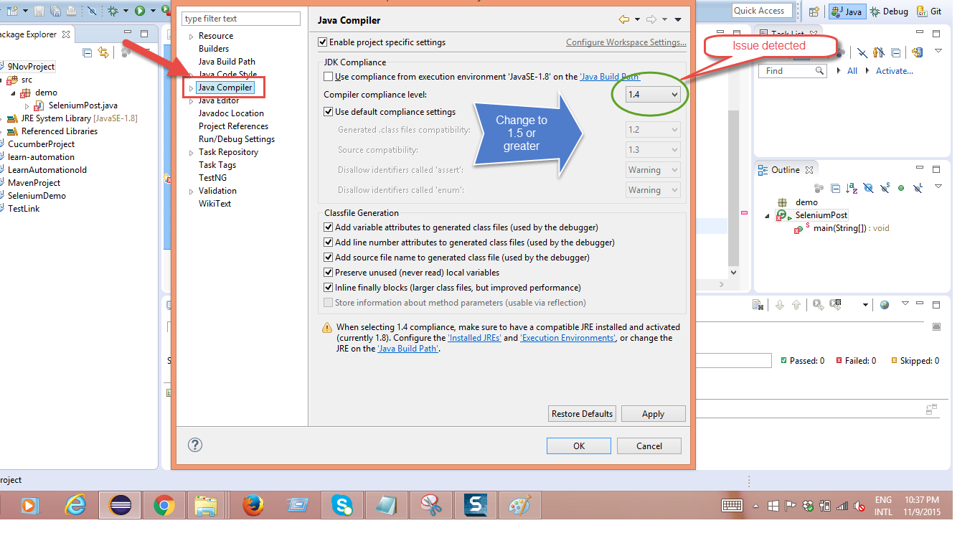
Task: Expand the Java Compiler tree node
Action: click(191, 88)
